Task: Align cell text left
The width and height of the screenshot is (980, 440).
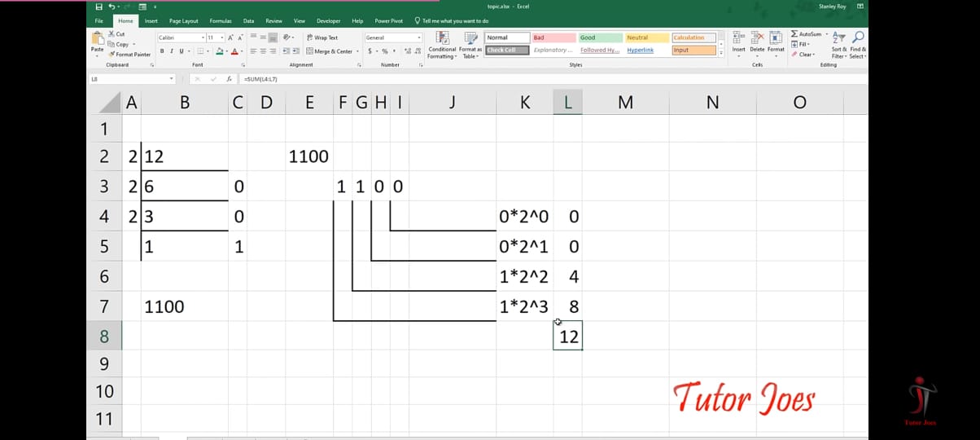Action: (x=254, y=51)
